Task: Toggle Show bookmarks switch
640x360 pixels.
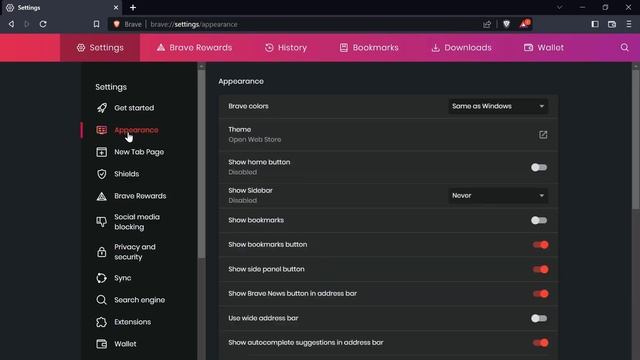Action: pyautogui.click(x=539, y=220)
